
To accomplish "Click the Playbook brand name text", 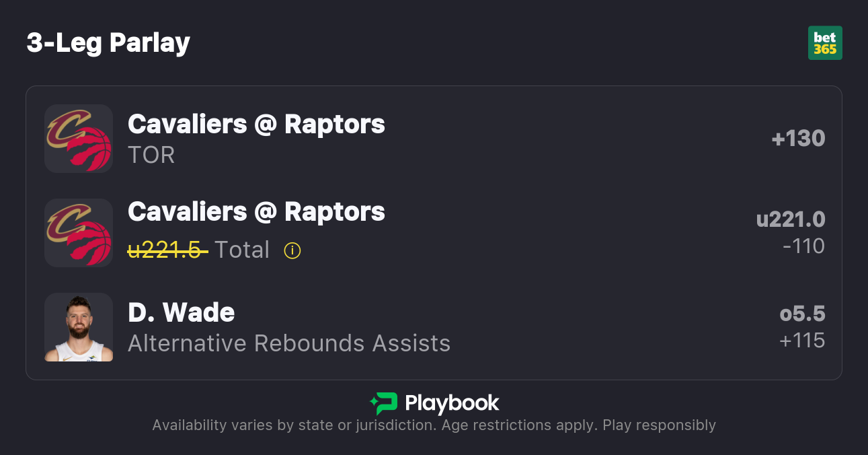I will 452,403.
